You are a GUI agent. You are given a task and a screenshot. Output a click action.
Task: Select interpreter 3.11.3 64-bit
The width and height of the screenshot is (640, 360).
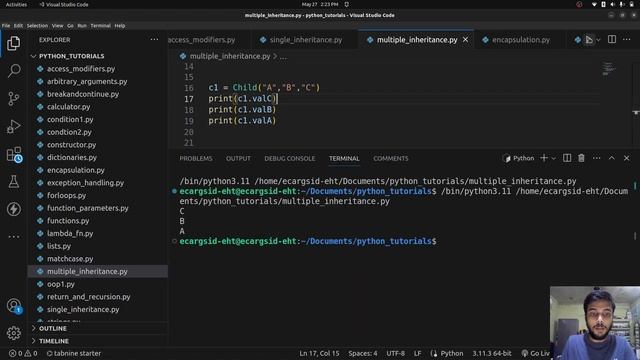click(492, 353)
